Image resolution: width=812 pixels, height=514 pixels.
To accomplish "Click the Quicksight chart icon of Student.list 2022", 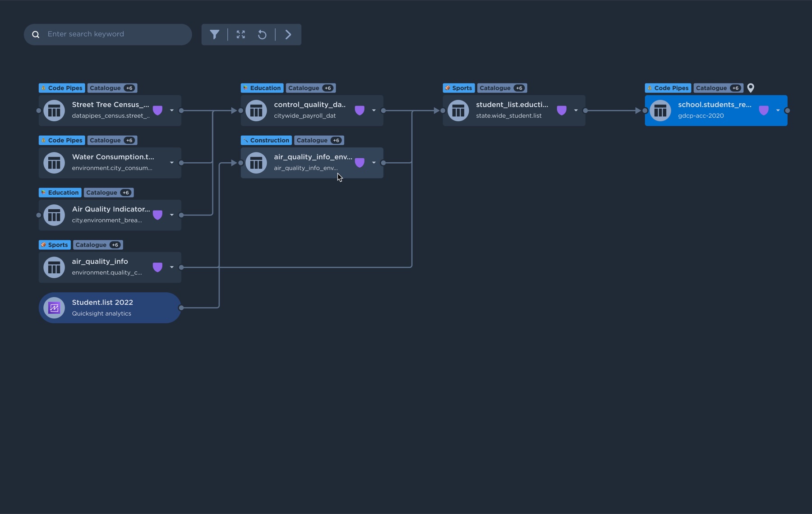I will click(54, 308).
